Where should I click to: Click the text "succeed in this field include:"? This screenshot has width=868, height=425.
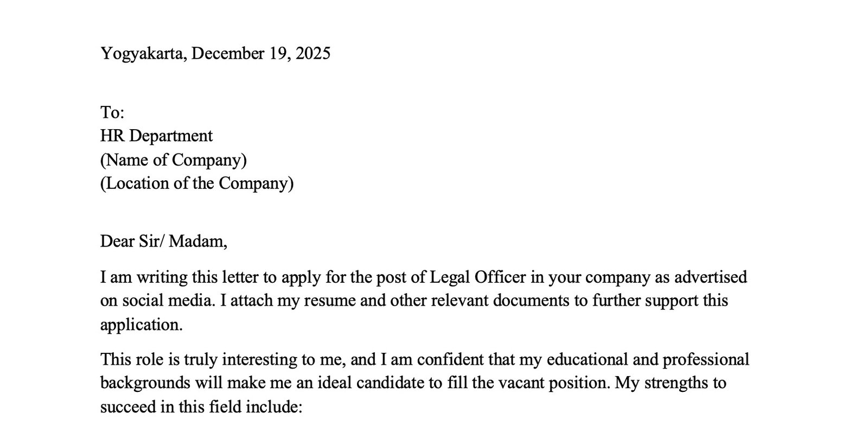click(x=201, y=407)
